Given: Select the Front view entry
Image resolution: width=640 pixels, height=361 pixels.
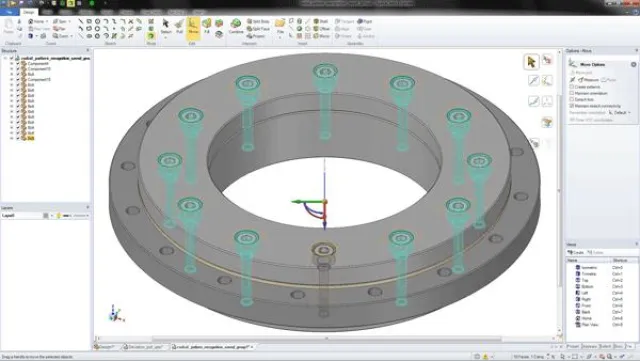Looking at the screenshot, I should pos(586,305).
